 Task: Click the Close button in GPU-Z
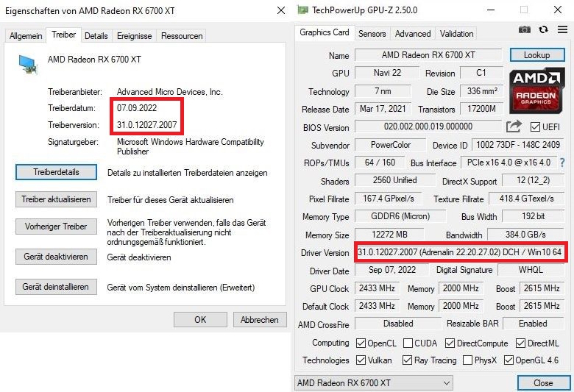point(543,383)
